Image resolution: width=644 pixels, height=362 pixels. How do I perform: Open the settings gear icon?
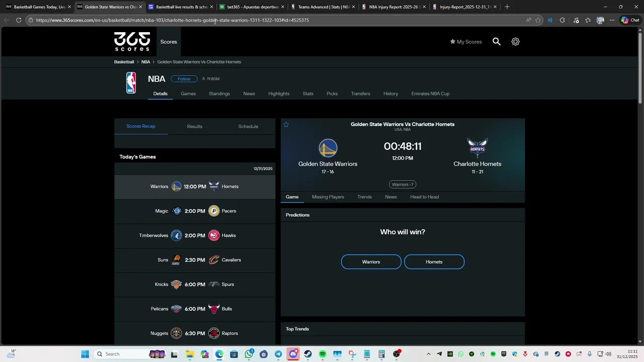(x=515, y=42)
